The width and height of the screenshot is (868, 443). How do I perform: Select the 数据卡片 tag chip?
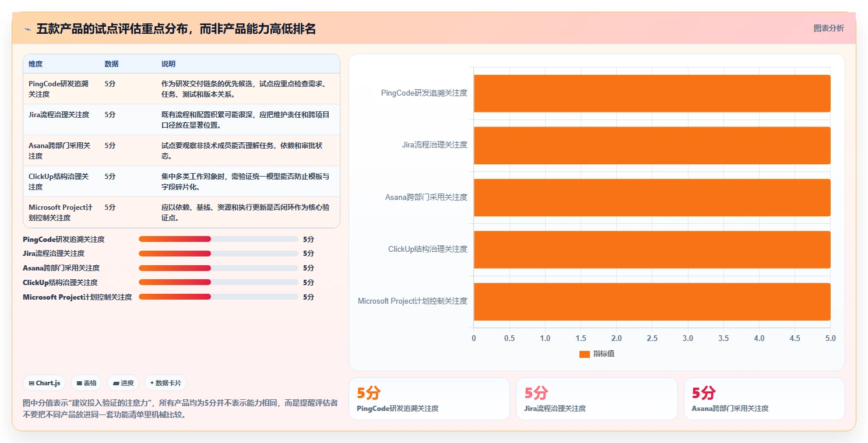(x=166, y=383)
